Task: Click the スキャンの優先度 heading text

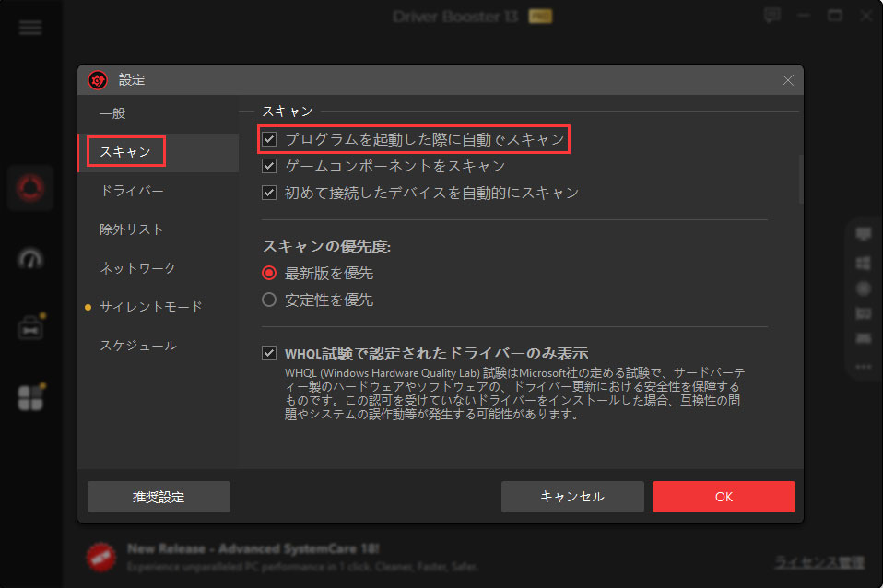Action: [326, 247]
